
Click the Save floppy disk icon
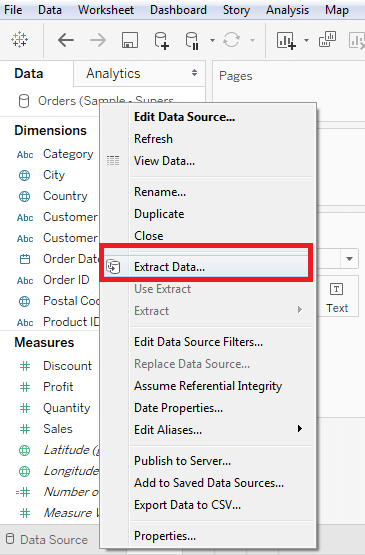[x=130, y=40]
